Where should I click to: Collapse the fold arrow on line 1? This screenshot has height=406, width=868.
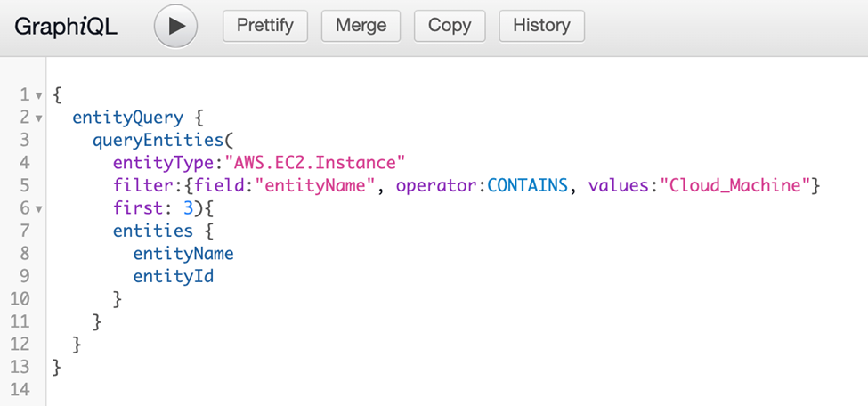point(38,94)
